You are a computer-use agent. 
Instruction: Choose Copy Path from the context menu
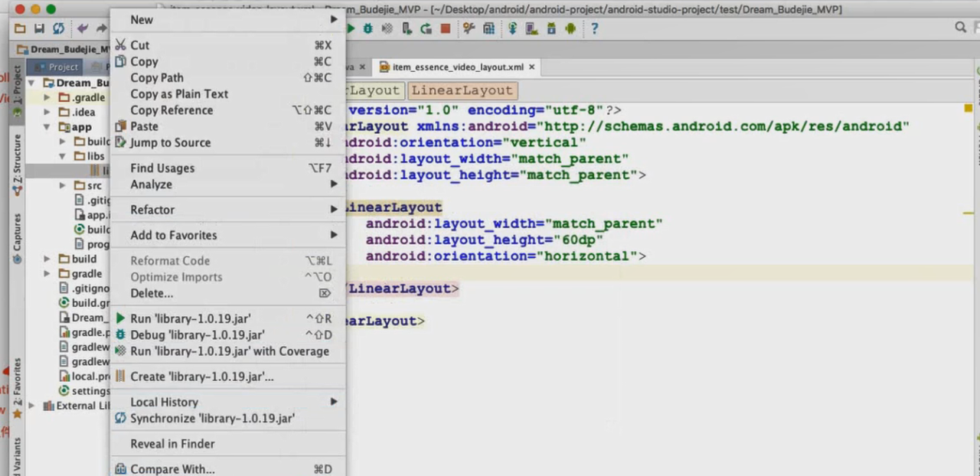click(157, 77)
